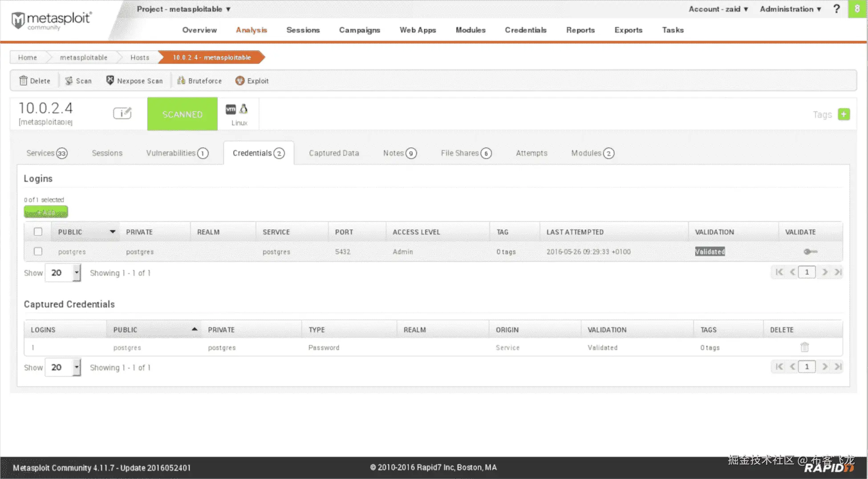The width and height of the screenshot is (868, 479).
Task: Open the Credentials menu in top navigation
Action: point(526,30)
